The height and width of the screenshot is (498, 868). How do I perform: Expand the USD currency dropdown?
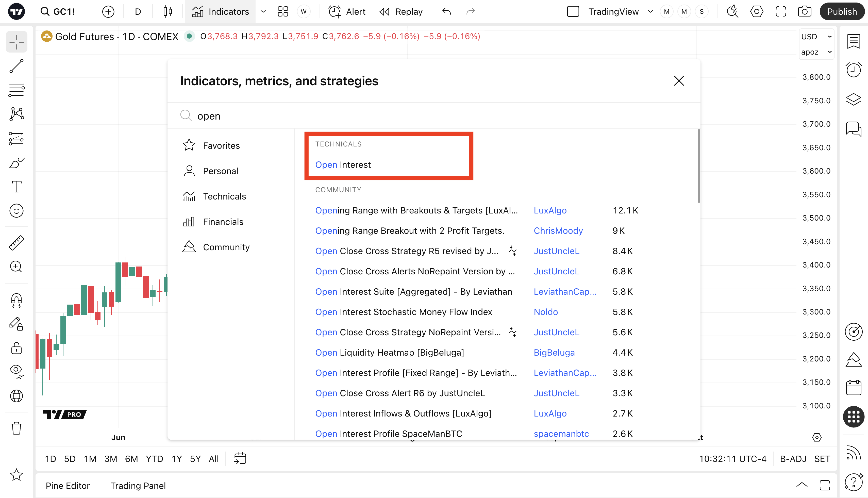click(x=816, y=37)
